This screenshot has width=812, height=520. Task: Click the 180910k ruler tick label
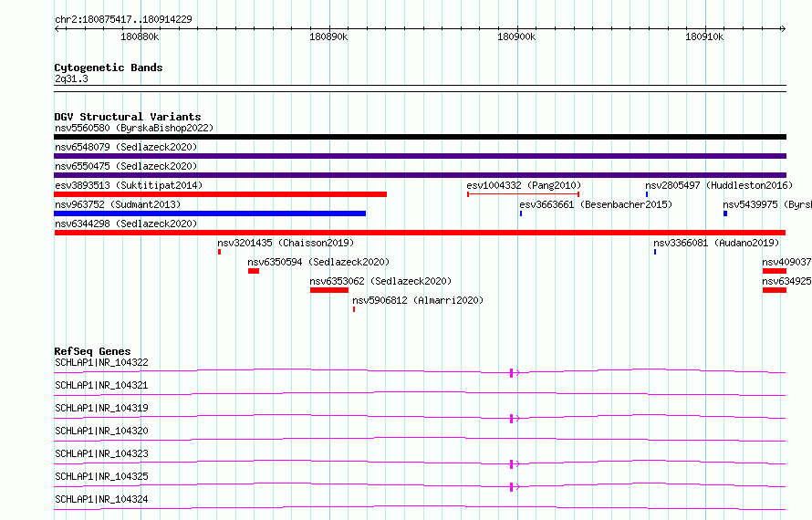(x=705, y=36)
